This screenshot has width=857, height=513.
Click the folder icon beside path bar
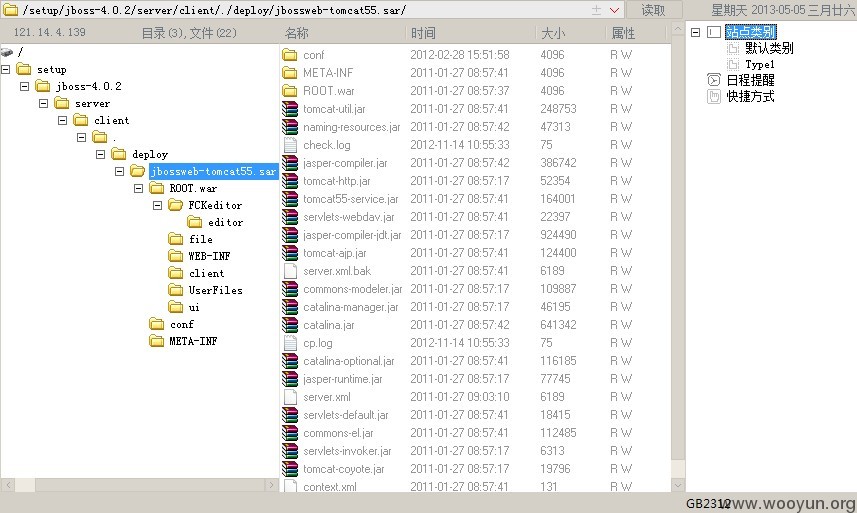[x=10, y=10]
